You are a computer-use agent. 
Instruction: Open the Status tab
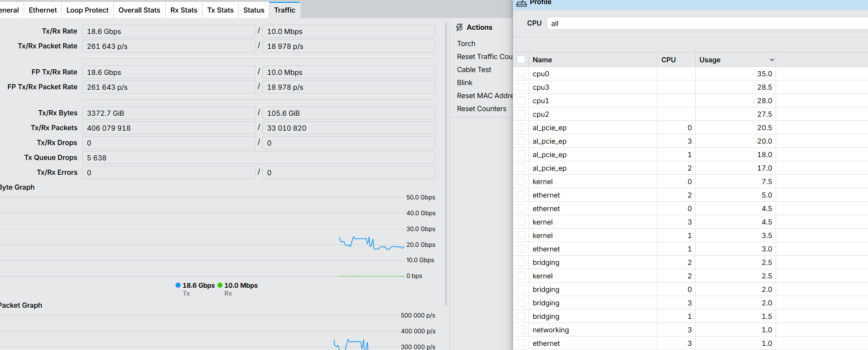[x=254, y=10]
